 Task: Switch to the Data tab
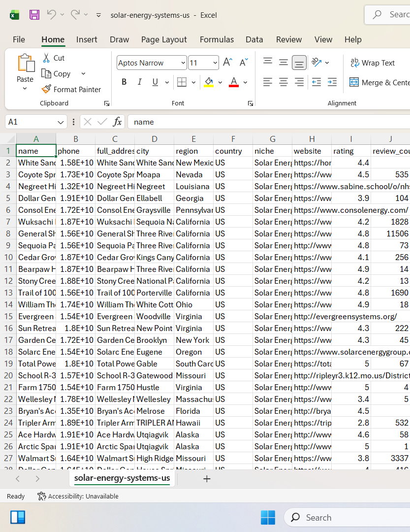click(254, 39)
